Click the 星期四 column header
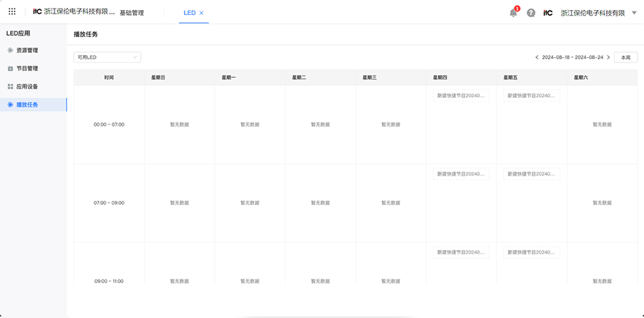 [x=462, y=77]
